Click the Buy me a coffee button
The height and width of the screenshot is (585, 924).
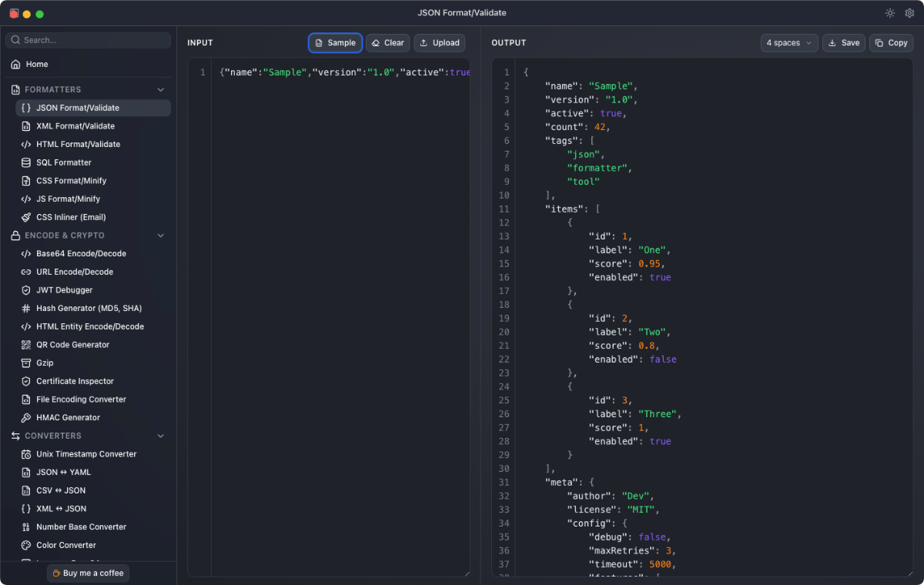[87, 573]
